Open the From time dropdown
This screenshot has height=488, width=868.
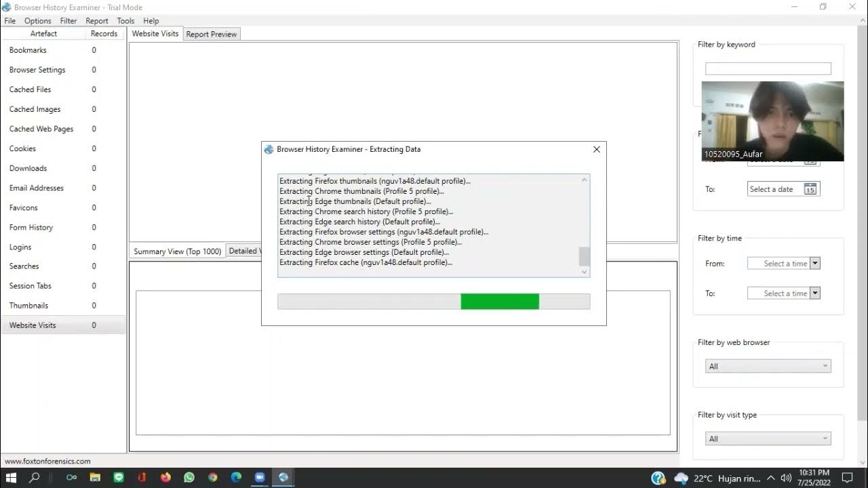coord(815,264)
